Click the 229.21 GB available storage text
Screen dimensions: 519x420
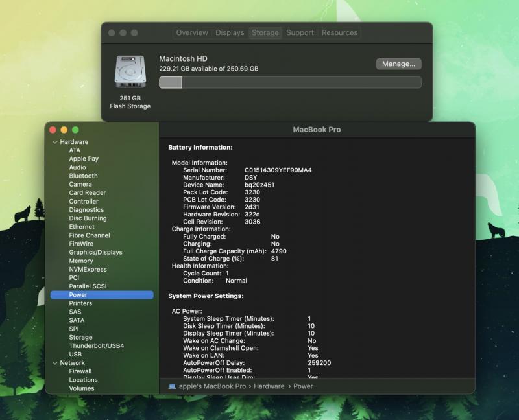pyautogui.click(x=209, y=69)
